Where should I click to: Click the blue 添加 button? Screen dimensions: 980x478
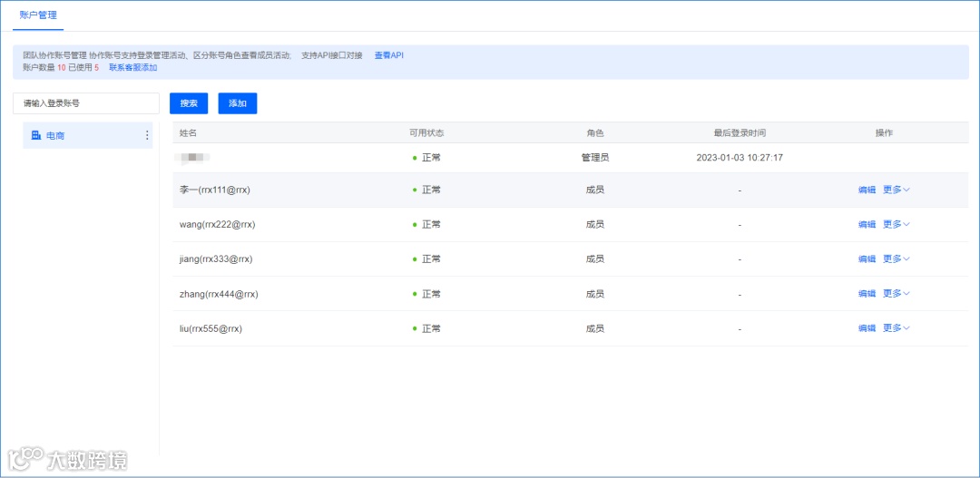pyautogui.click(x=238, y=103)
